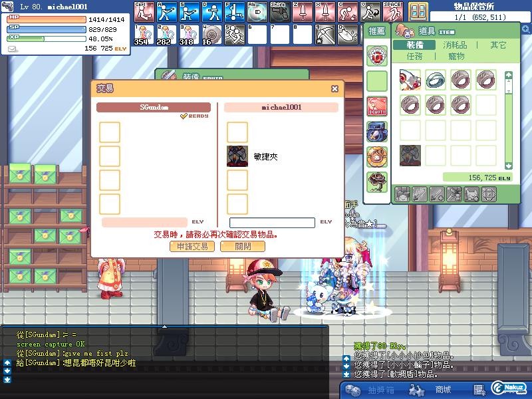Click the cat pet icon in inventory toolbar
Screen dimensions: 532x399
coord(471,195)
